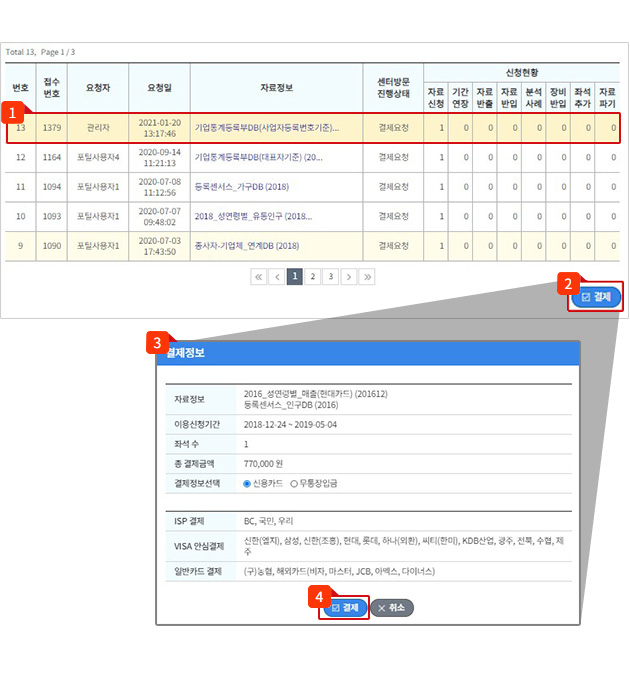Image resolution: width=630 pixels, height=680 pixels.
Task: Confirm with 결제 button in 결제정보 dialog
Action: [x=344, y=607]
